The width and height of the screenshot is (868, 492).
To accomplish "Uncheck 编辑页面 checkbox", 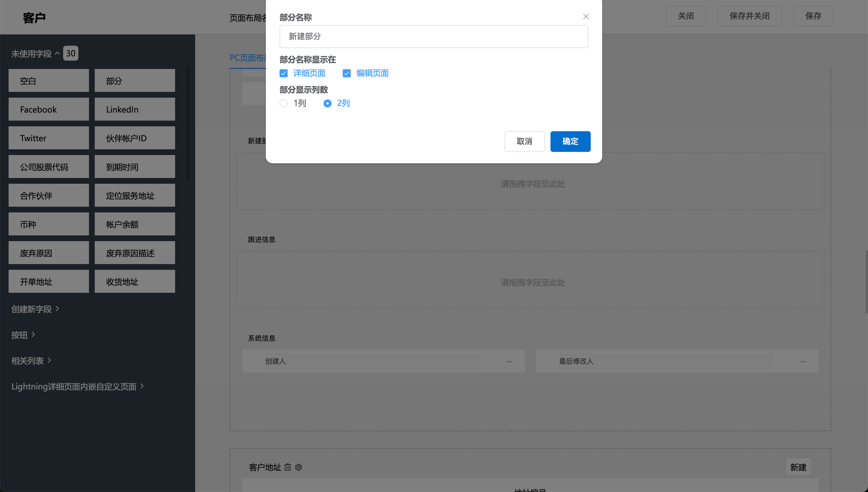I will point(347,73).
